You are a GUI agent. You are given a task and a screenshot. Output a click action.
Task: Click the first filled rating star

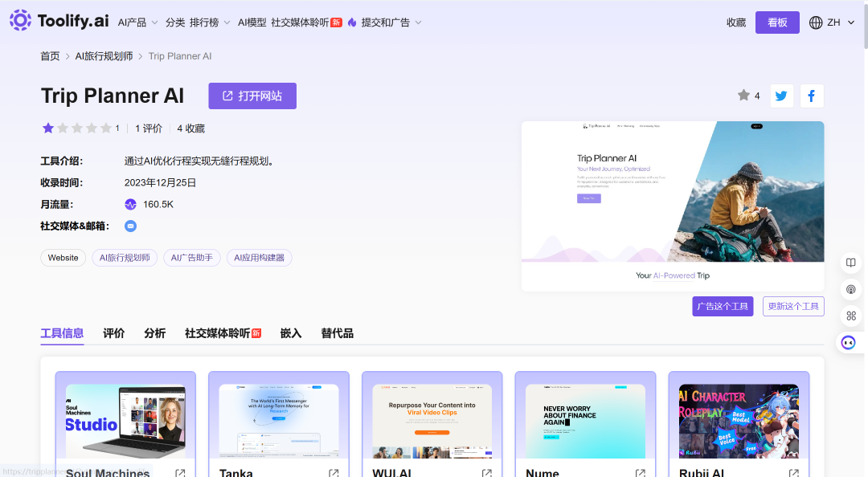[48, 128]
